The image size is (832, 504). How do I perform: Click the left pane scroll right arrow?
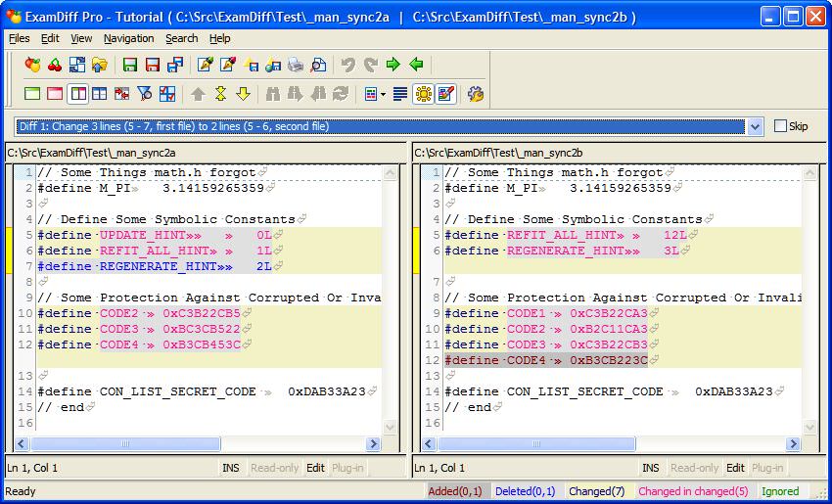[x=374, y=443]
